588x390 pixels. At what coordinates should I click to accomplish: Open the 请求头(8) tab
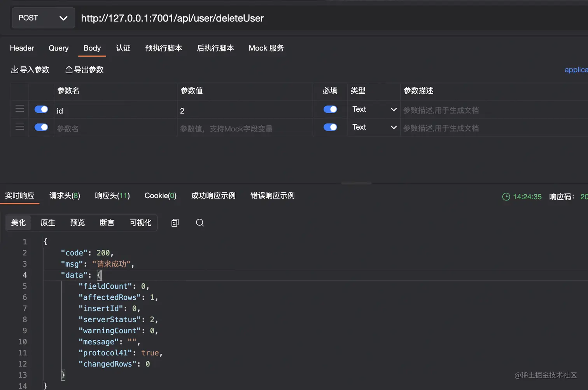(65, 196)
